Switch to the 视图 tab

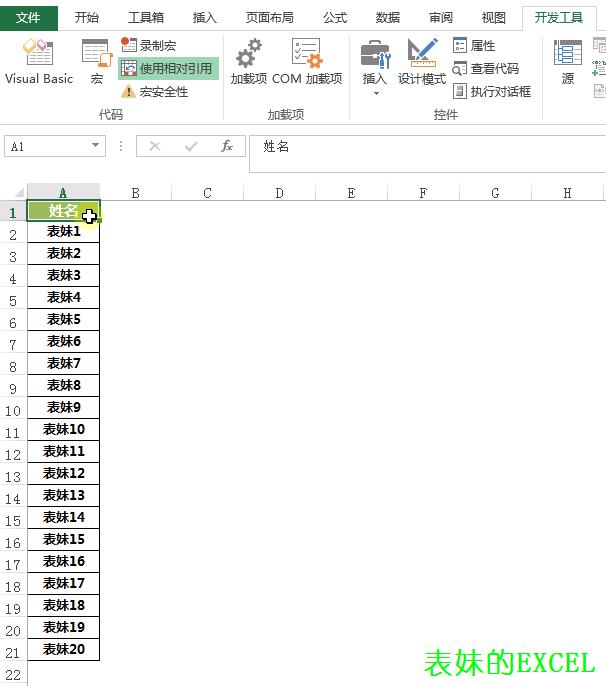coord(494,18)
